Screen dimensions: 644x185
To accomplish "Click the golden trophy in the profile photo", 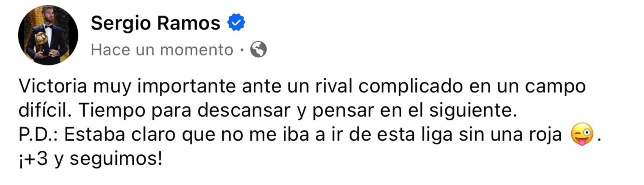I will pyautogui.click(x=41, y=39).
